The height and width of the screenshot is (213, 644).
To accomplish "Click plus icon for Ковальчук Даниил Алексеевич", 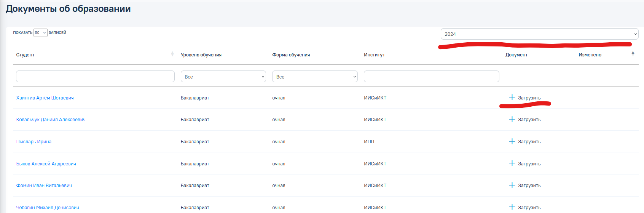I will [512, 119].
